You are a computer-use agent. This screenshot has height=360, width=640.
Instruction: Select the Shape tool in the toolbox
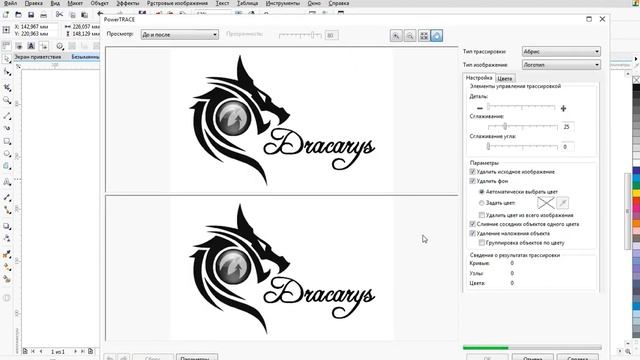pos(7,73)
